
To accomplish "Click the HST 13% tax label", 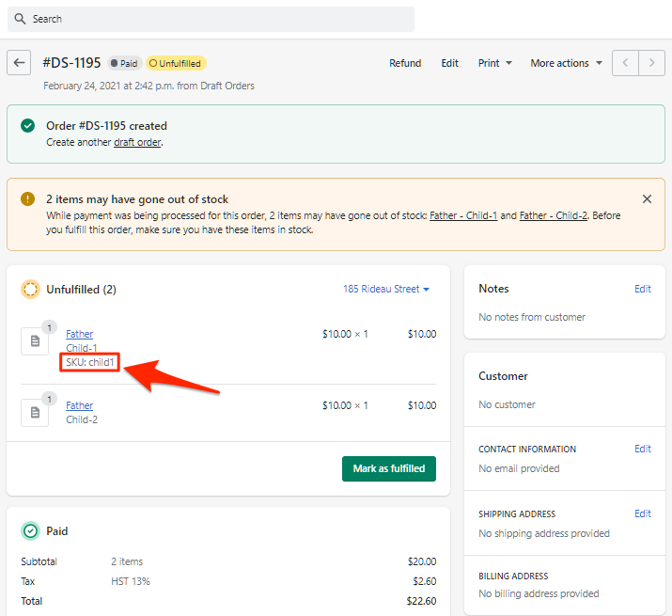I will click(x=131, y=581).
